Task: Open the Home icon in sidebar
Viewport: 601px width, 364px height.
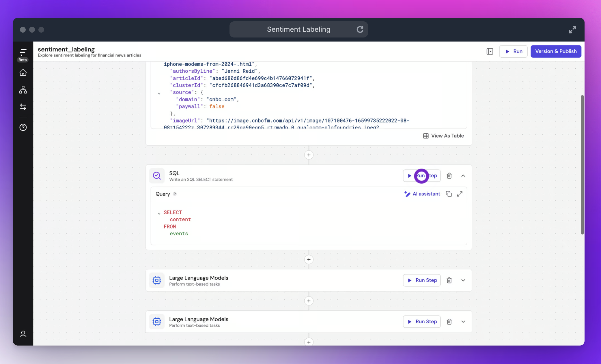Action: pos(23,73)
